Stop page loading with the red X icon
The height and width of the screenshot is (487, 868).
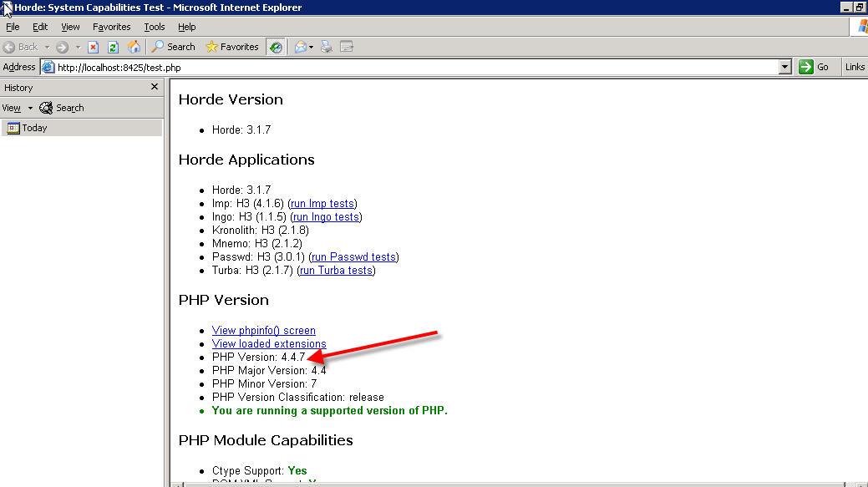click(x=94, y=47)
